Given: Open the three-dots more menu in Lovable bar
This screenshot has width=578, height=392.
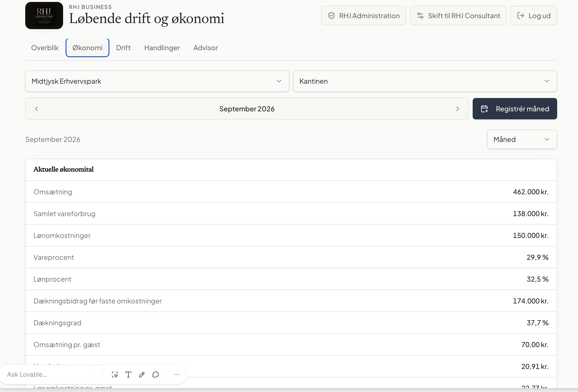Looking at the screenshot, I should point(177,374).
